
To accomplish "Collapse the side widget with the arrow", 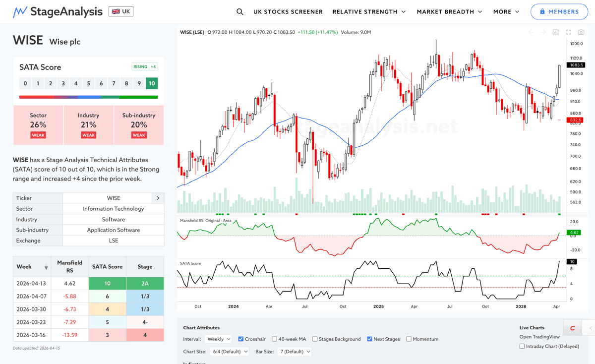I will click(x=590, y=328).
